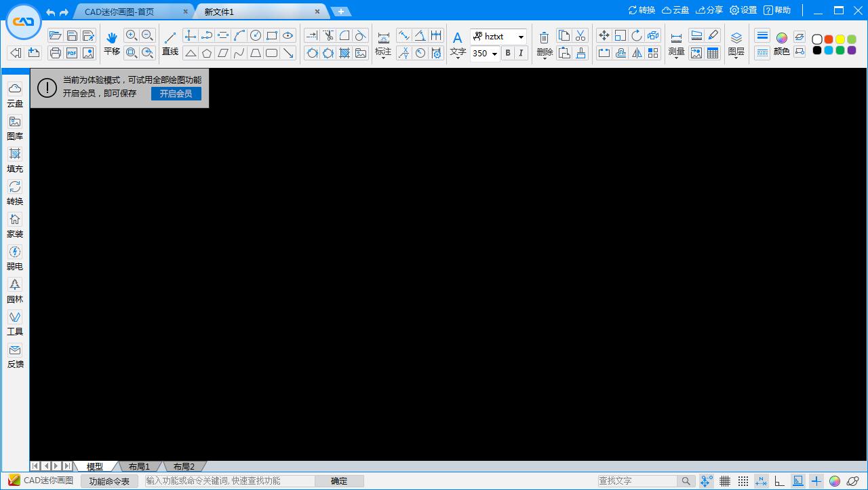Image resolution: width=868 pixels, height=490 pixels.
Task: Click the zoom in magnifier icon
Action: [x=132, y=36]
